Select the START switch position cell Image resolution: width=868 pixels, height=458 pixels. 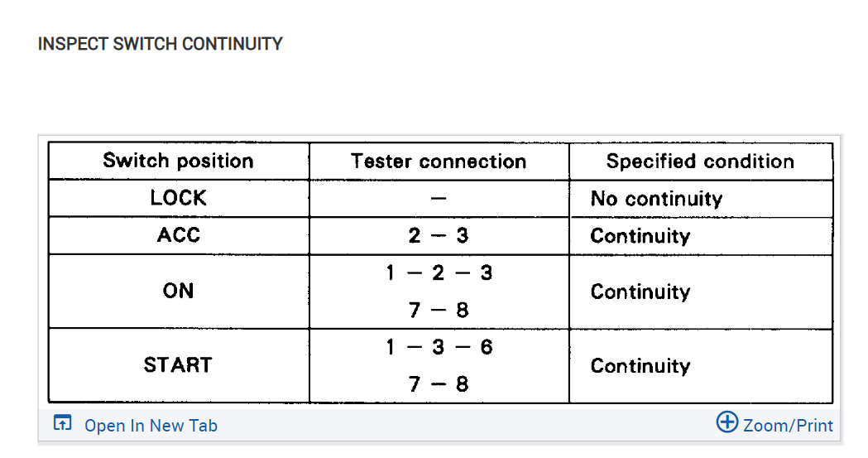click(178, 365)
